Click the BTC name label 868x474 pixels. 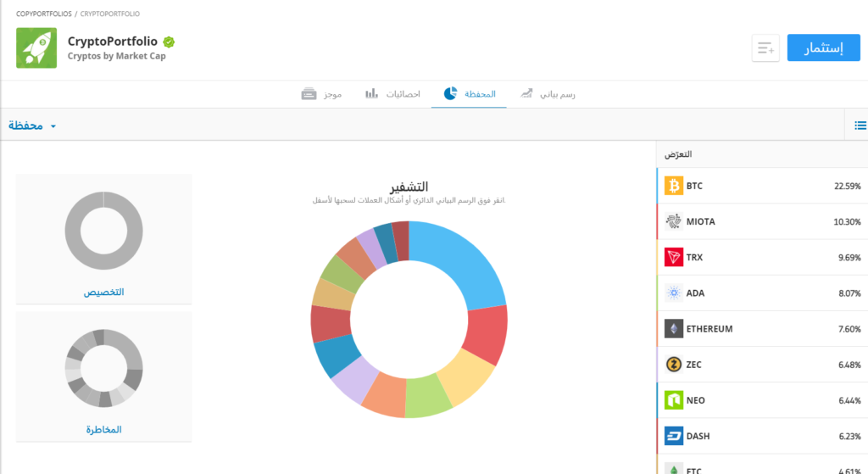[694, 186]
